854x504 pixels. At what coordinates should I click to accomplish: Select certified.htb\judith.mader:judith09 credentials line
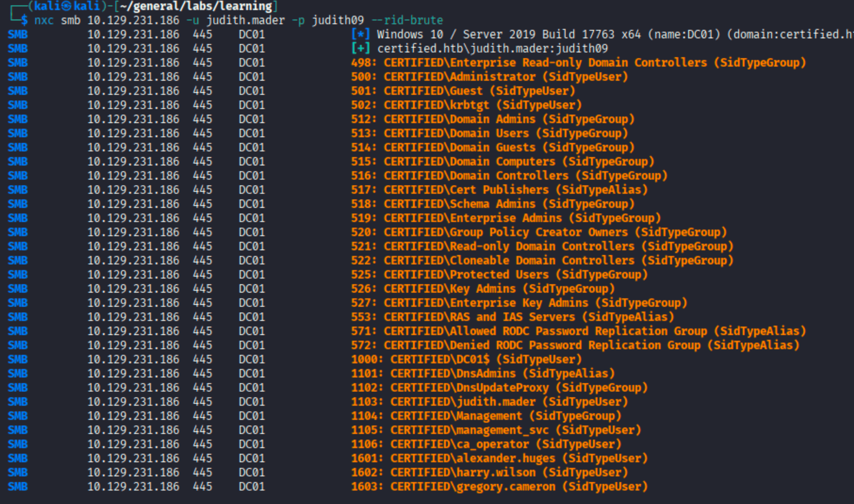pyautogui.click(x=492, y=49)
